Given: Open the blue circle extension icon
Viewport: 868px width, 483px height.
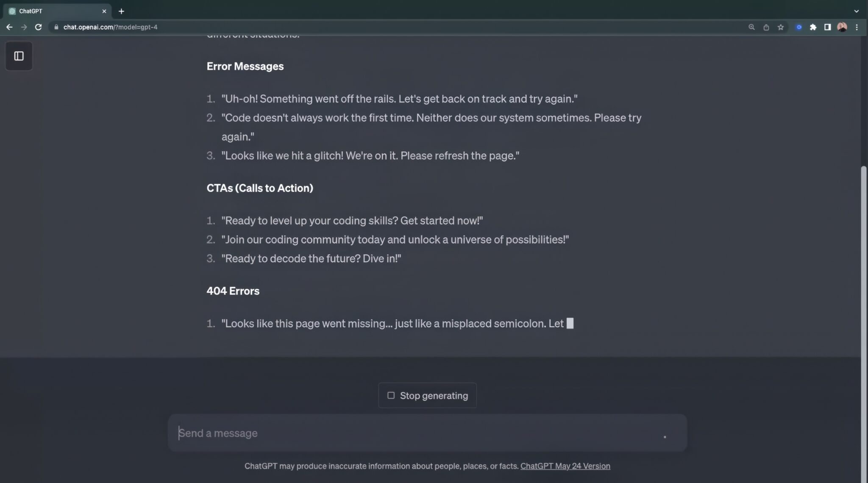Looking at the screenshot, I should point(798,27).
